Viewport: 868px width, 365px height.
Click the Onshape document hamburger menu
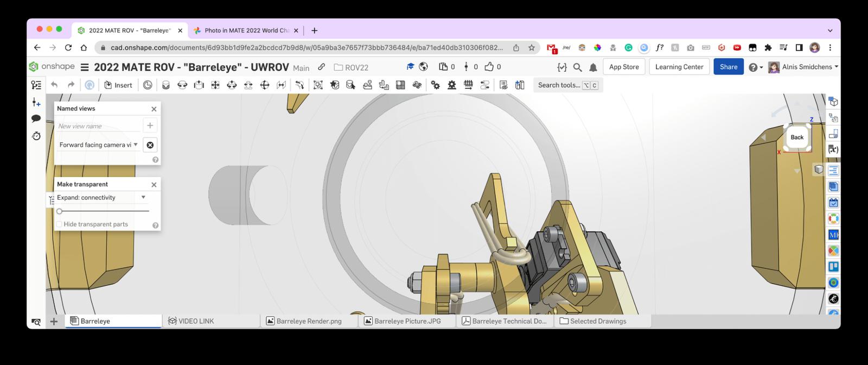85,67
